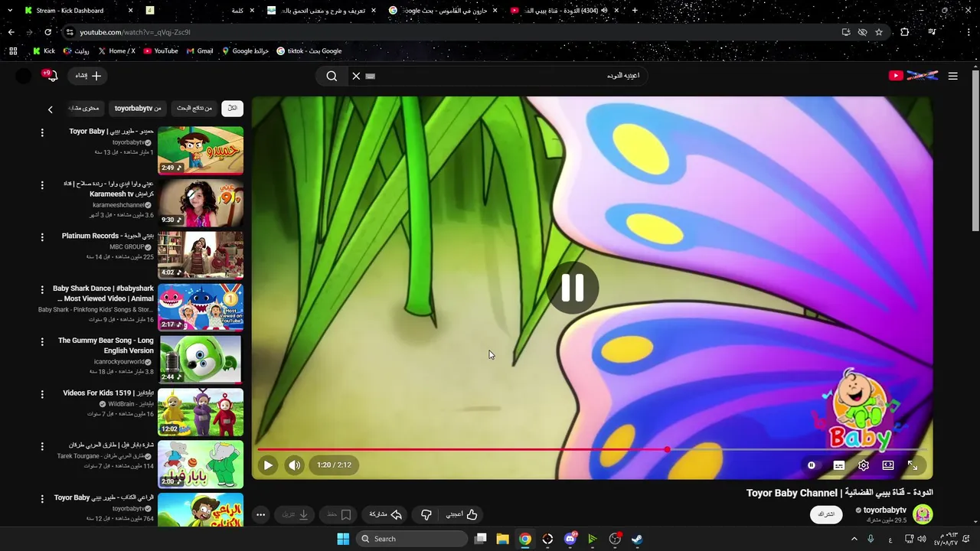
Task: Open the toyorbabytv channel name link
Action: point(884,510)
